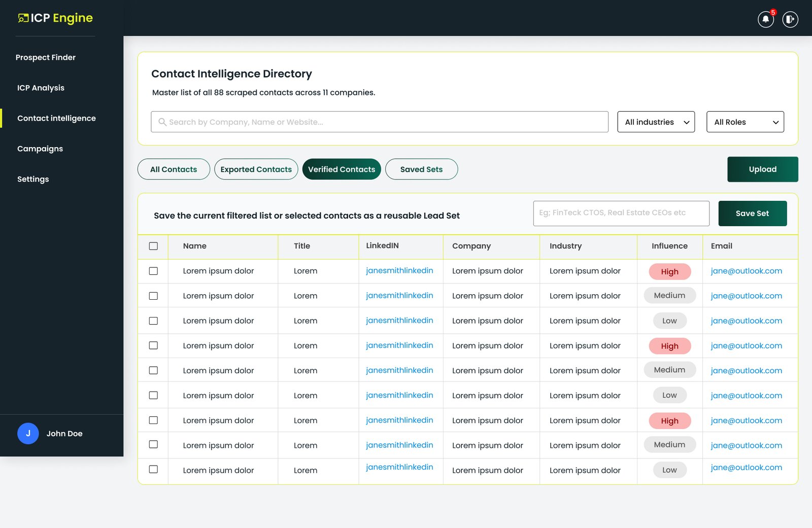Check the last contact row checkbox
812x528 pixels.
[153, 469]
